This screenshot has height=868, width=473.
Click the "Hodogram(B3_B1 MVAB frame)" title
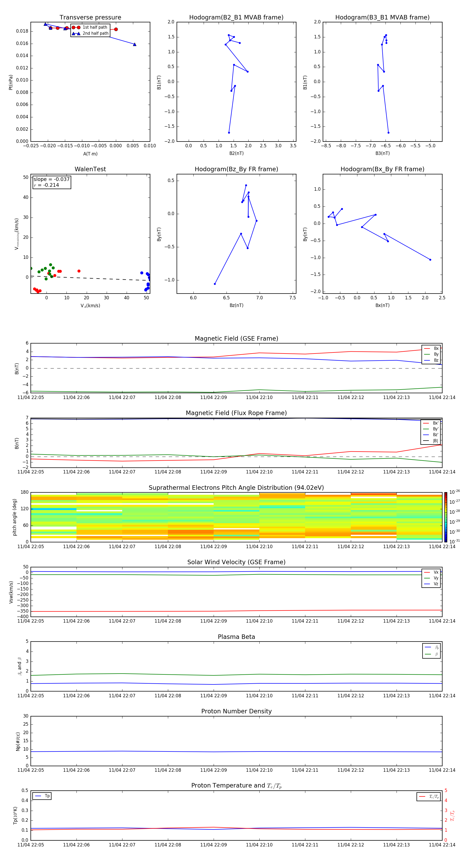382,17
